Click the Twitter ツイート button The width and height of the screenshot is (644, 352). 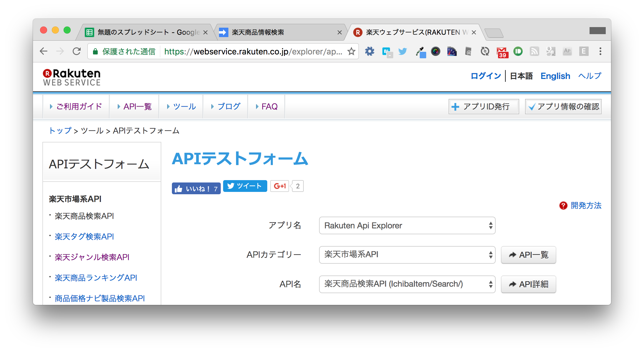(245, 186)
